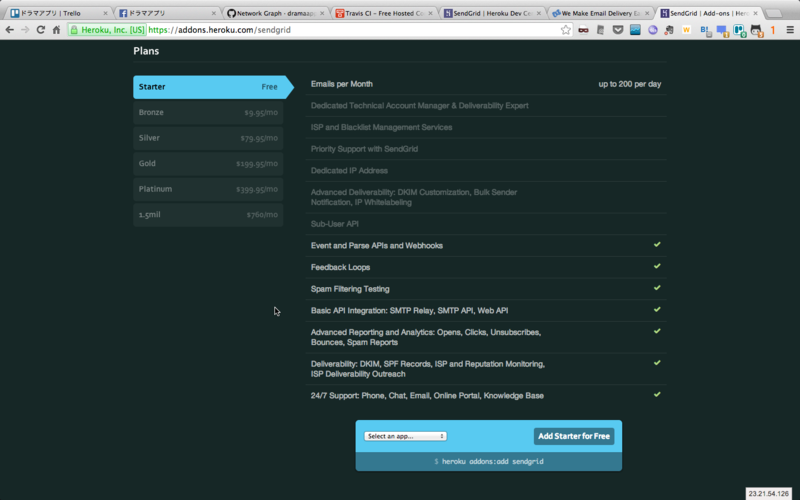This screenshot has width=800, height=500.
Task: Reload the Heroku add-ons page
Action: pos(41,30)
